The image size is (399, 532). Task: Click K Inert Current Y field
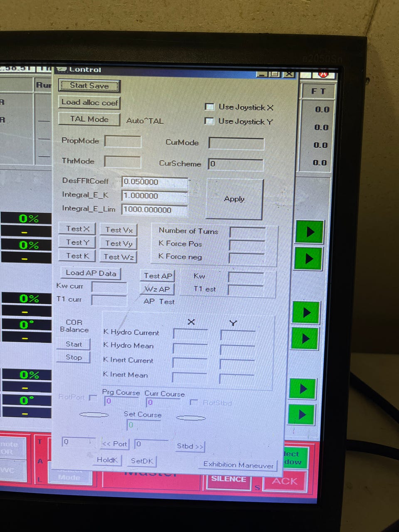tap(237, 364)
